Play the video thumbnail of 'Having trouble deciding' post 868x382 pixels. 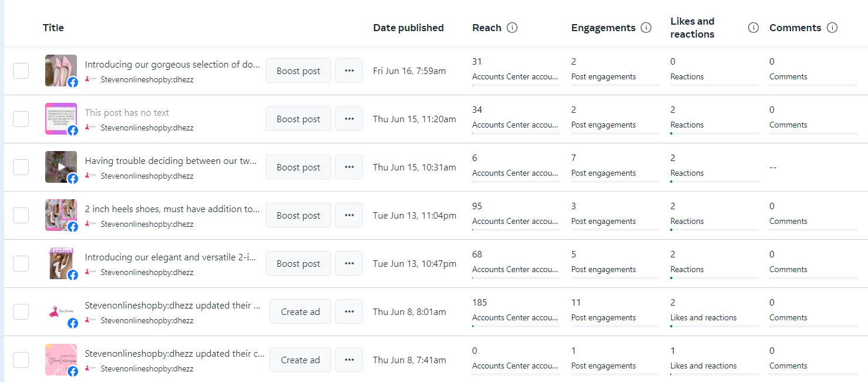click(x=60, y=167)
